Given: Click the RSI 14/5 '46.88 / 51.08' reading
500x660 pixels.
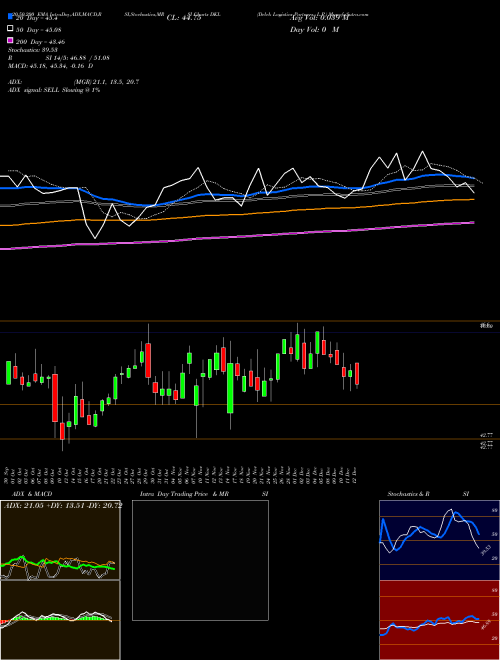Looking at the screenshot, I should 90,58.
